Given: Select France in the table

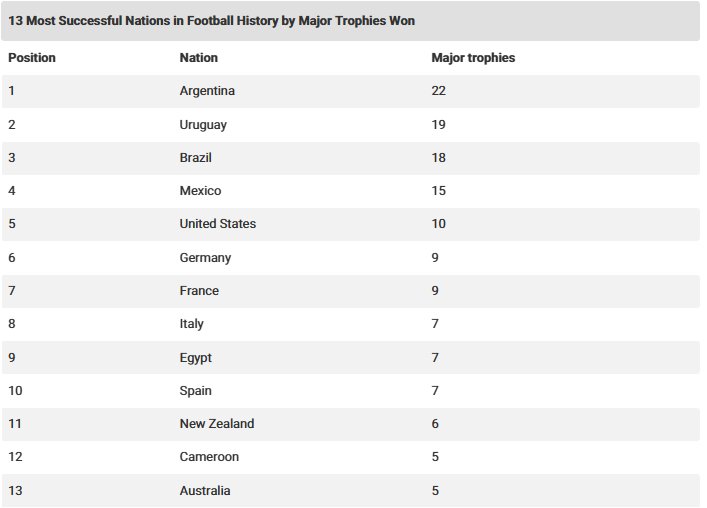Looking at the screenshot, I should [199, 291].
